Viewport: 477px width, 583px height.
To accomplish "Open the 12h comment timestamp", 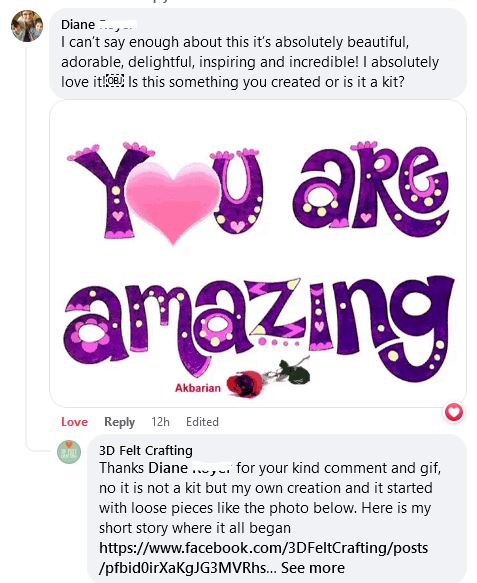I will (160, 422).
